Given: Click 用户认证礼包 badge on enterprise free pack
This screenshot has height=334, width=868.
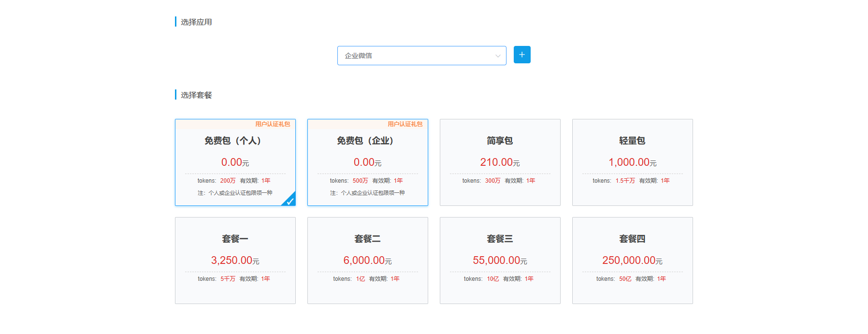Looking at the screenshot, I should coord(405,124).
